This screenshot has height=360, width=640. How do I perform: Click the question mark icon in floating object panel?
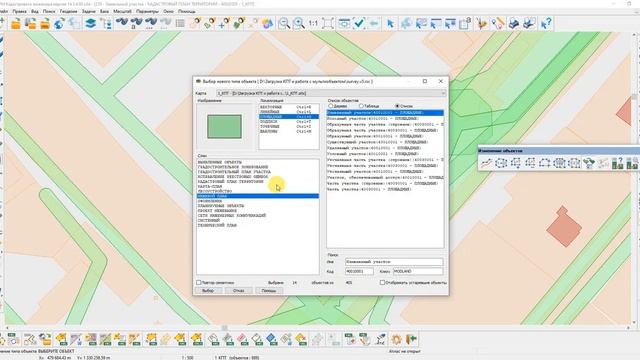pyautogui.click(x=618, y=163)
